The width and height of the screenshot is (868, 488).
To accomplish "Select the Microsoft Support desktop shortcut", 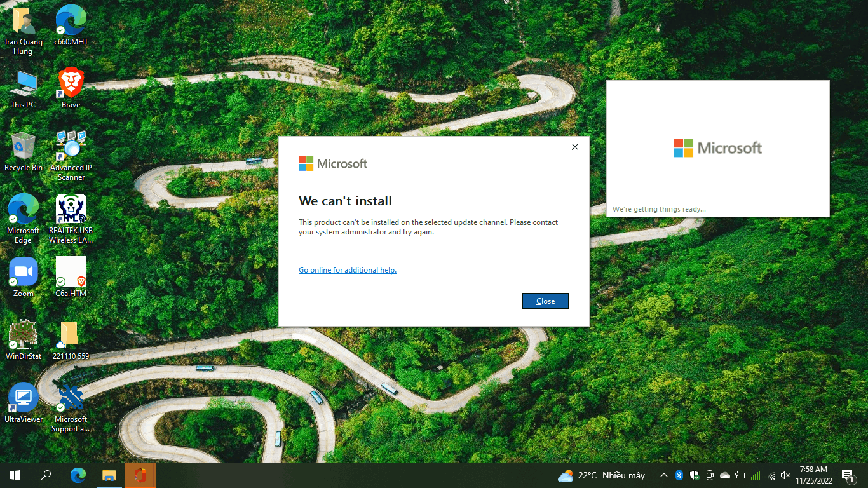I will click(x=71, y=408).
